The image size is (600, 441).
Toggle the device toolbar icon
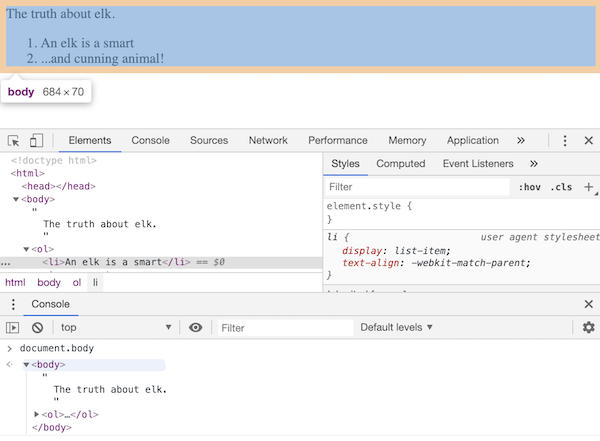[x=36, y=140]
